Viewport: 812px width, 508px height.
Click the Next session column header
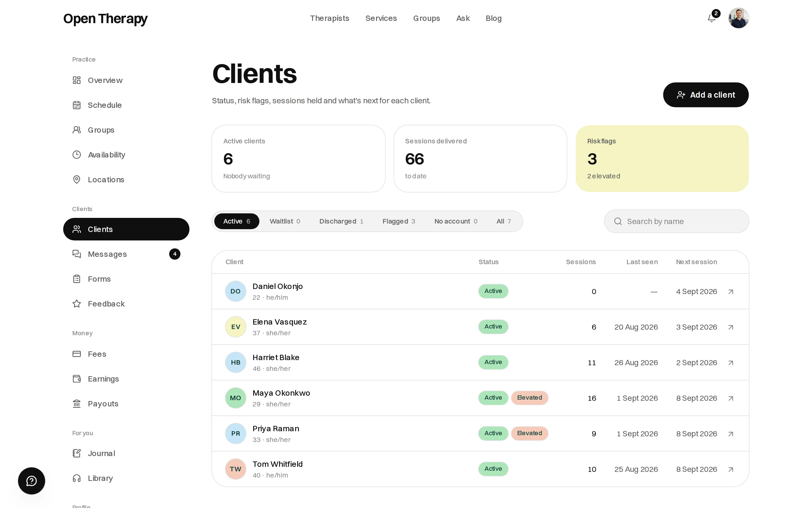click(696, 262)
